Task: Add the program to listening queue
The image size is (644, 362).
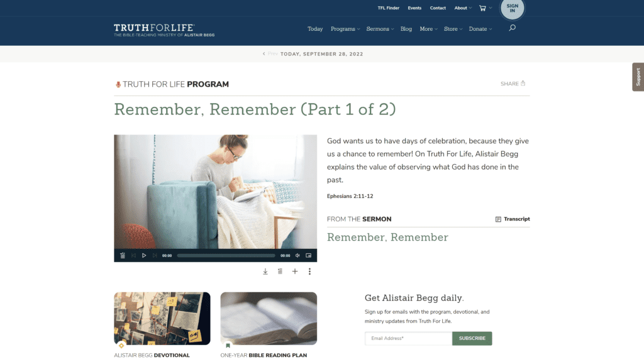Action: tap(280, 271)
